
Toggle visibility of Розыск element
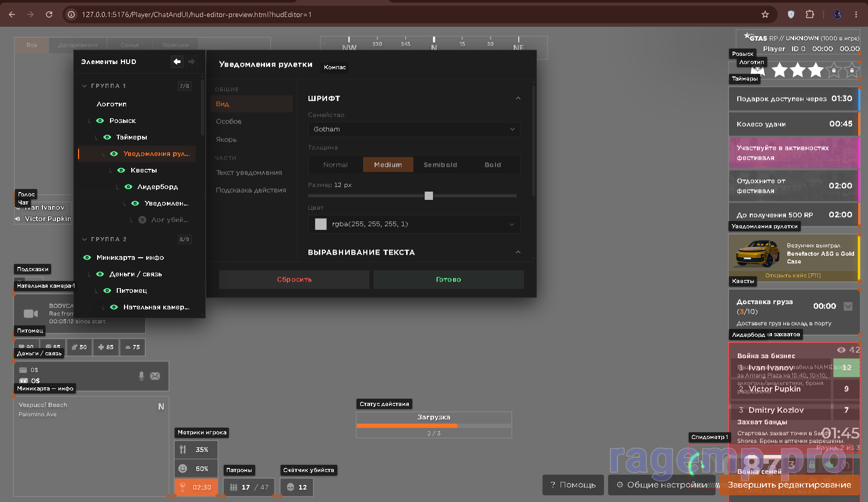tap(100, 120)
